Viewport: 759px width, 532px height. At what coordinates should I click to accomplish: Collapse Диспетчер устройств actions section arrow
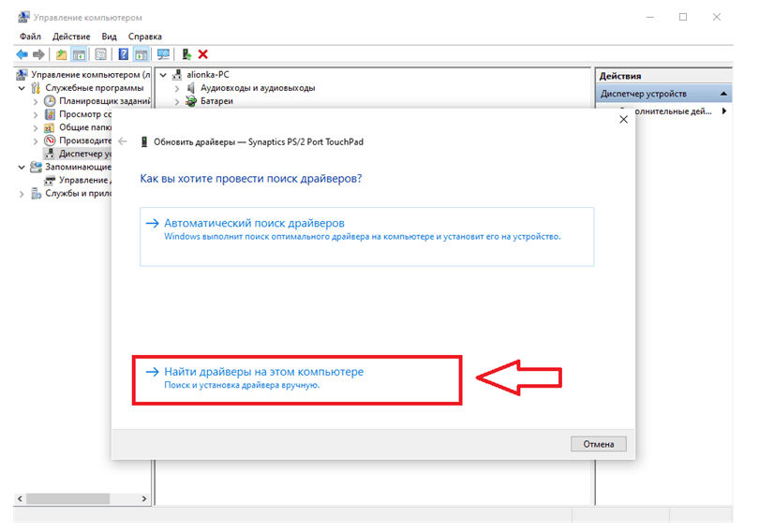click(723, 94)
